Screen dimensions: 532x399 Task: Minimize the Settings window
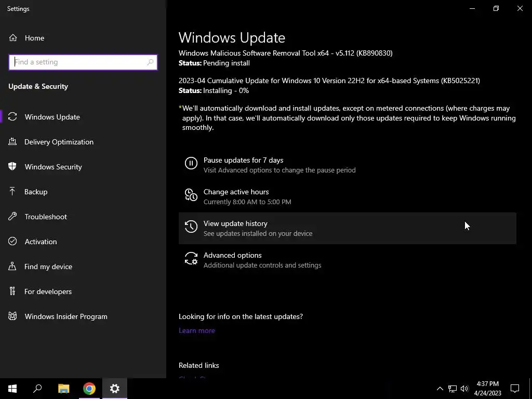click(472, 8)
